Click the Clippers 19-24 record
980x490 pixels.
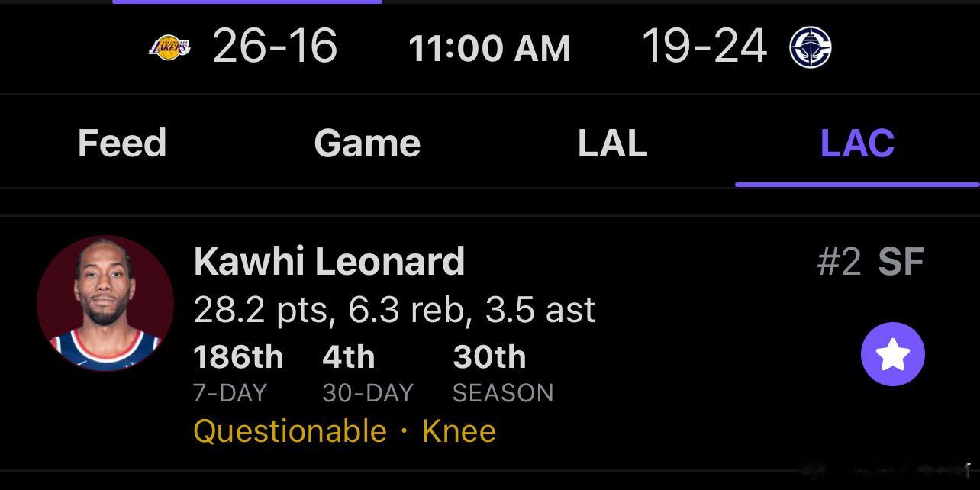[x=704, y=46]
